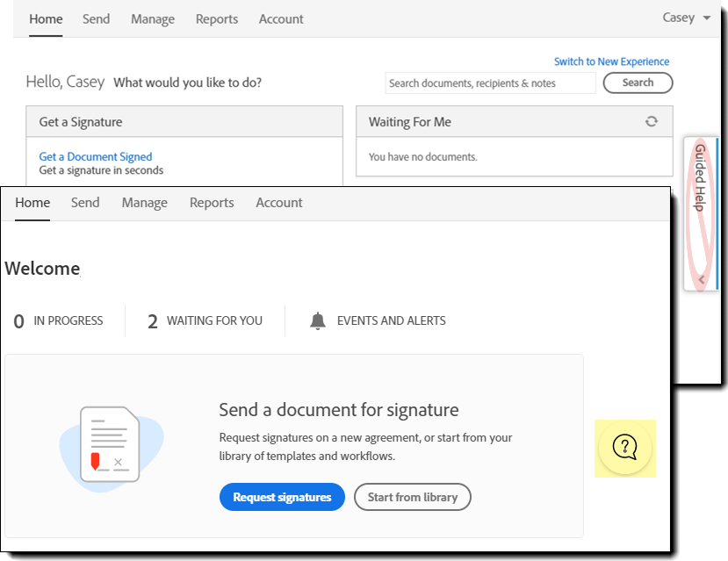
Task: Open Switch to New Experience link
Action: (x=611, y=61)
